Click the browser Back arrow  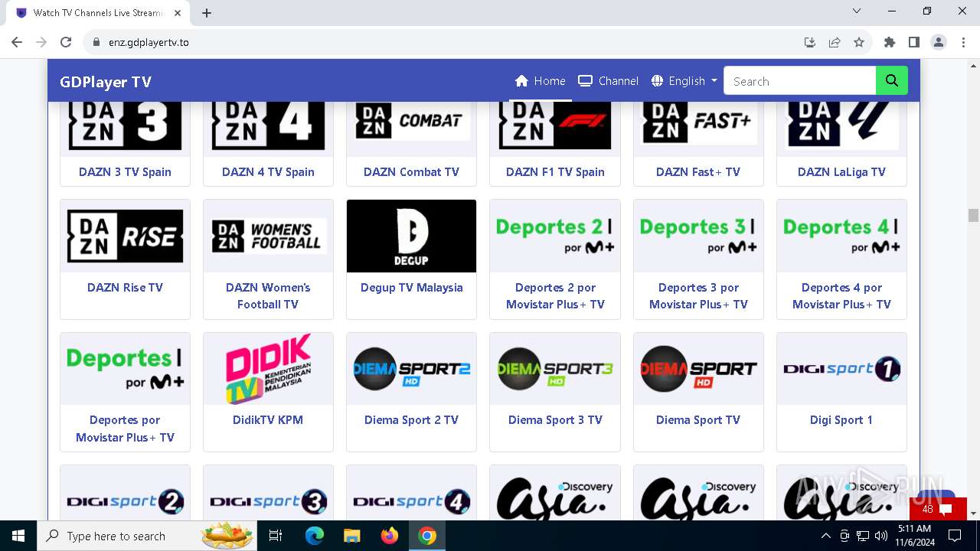point(17,42)
